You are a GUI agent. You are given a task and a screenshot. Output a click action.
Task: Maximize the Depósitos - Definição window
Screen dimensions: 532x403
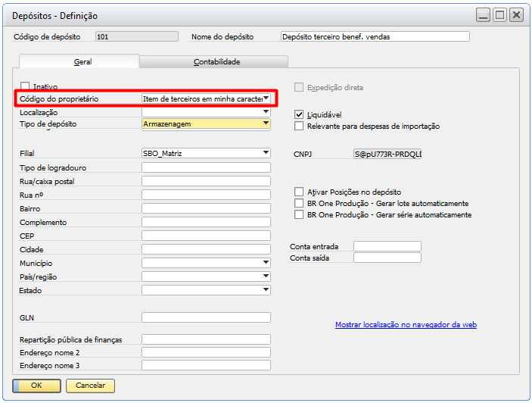coord(499,15)
